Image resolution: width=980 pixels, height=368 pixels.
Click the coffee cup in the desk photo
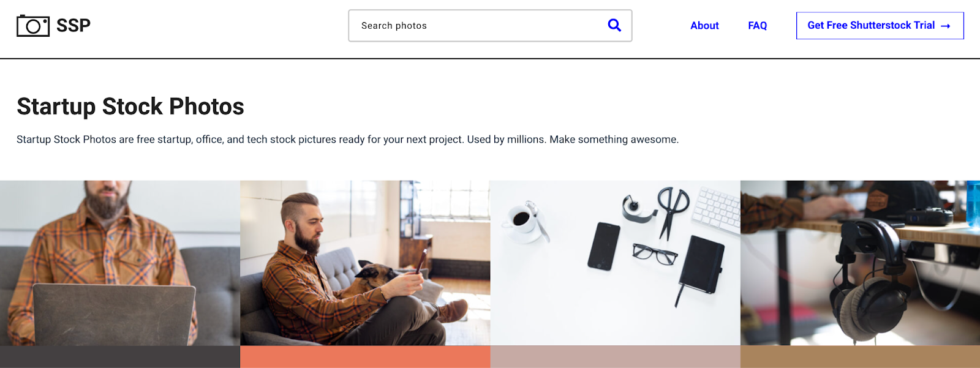pos(521,219)
